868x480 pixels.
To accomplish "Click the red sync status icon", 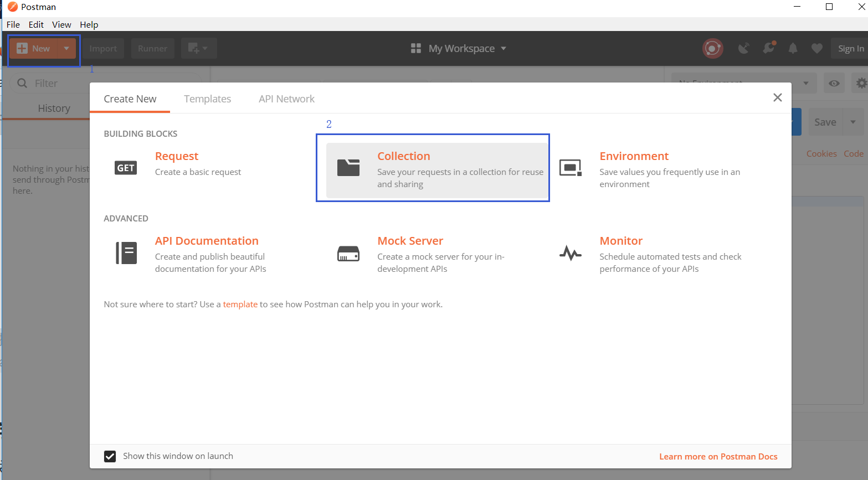I will [x=712, y=49].
